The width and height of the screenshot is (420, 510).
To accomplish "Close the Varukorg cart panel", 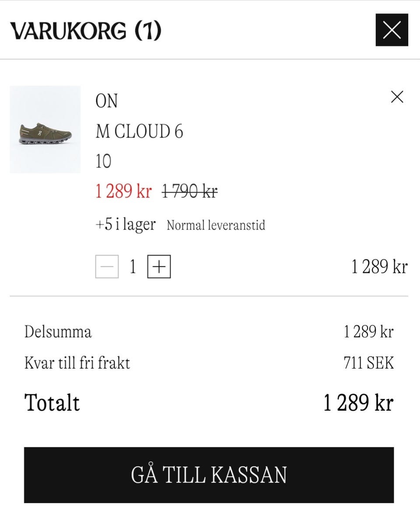I will point(392,30).
